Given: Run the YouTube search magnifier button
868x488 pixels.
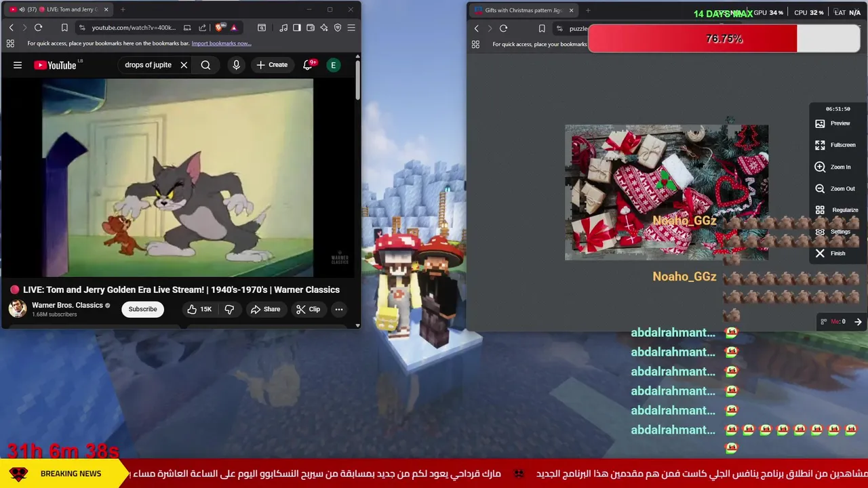Looking at the screenshot, I should coord(205,65).
